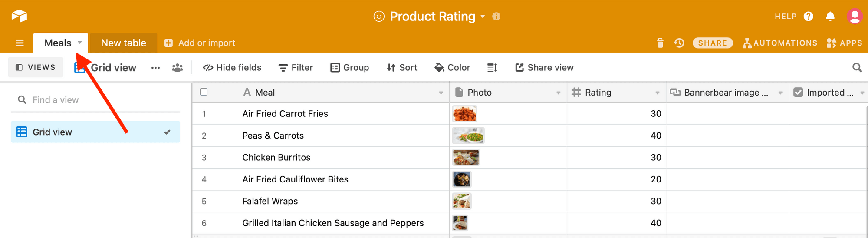
Task: Open the Color options
Action: pos(452,67)
